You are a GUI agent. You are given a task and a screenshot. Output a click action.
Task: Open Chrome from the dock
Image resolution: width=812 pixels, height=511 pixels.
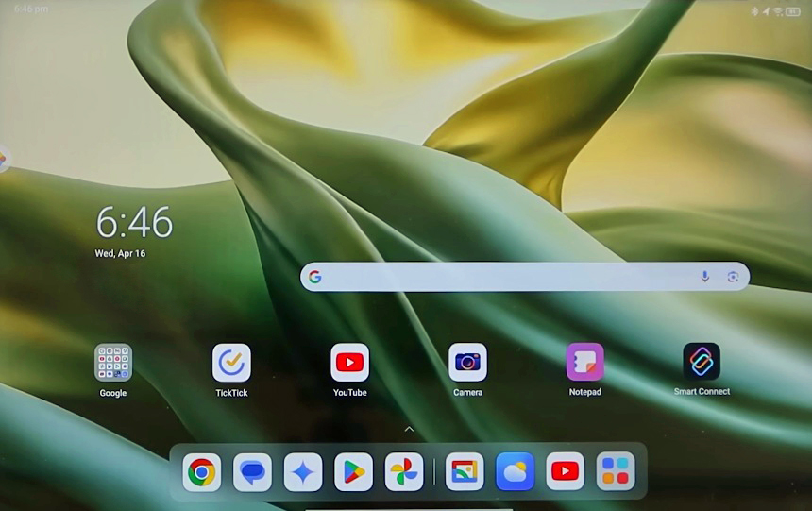tap(201, 472)
